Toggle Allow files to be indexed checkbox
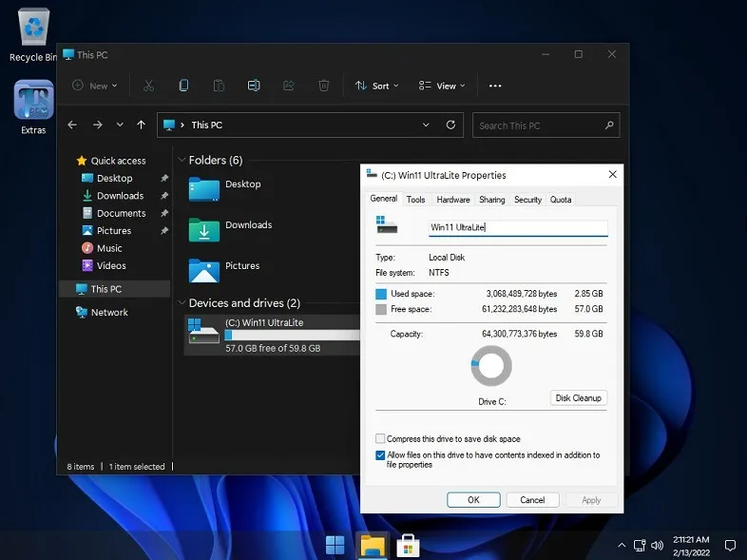747x560 pixels. pyautogui.click(x=380, y=455)
